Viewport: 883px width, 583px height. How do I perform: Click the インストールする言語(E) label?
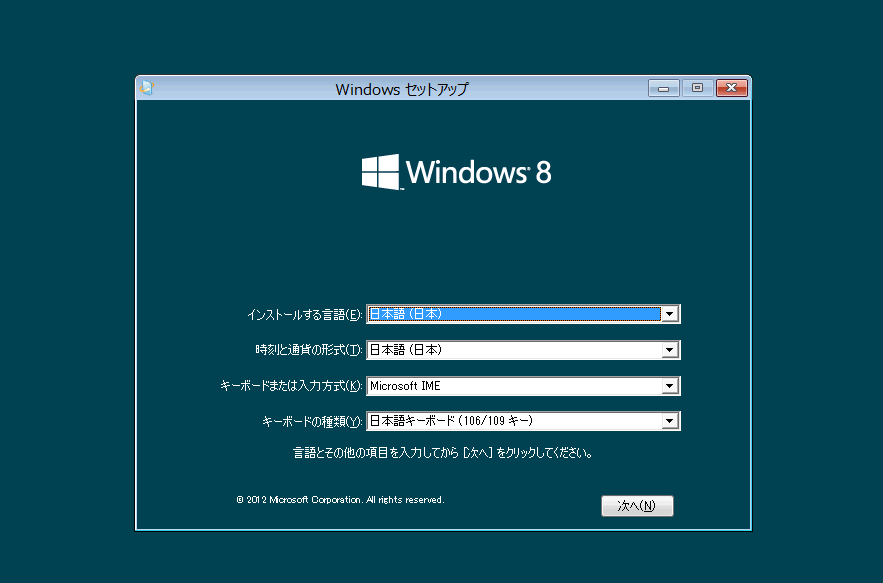304,315
